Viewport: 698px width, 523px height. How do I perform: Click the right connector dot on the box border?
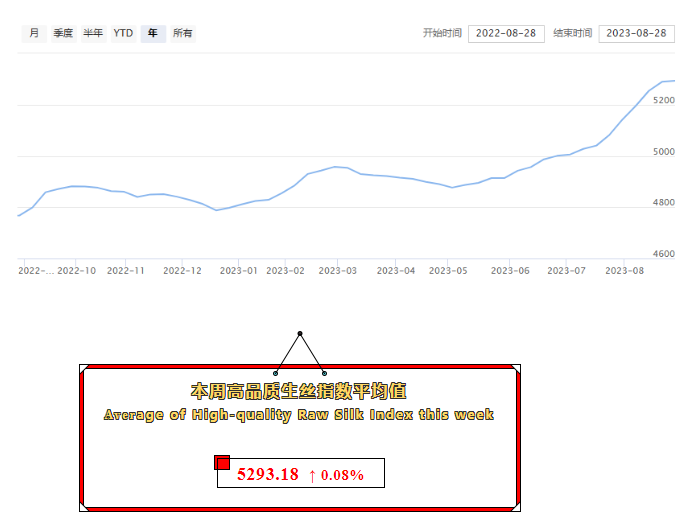[x=324, y=373]
